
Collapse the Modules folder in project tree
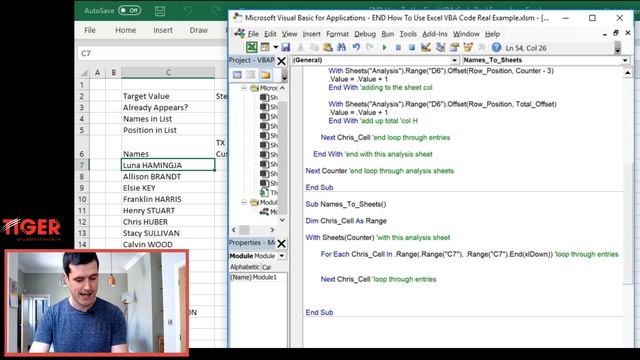pos(244,202)
